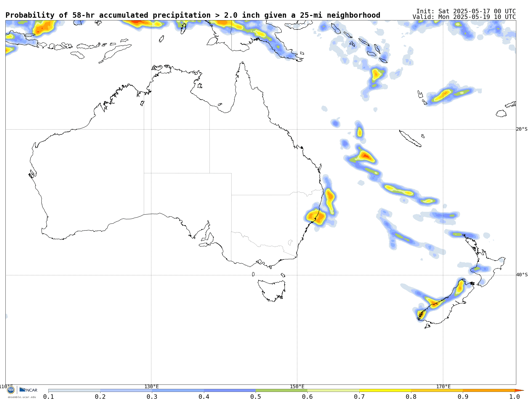Click the 130°E longitude label
This screenshot has height=400, width=532.
(x=151, y=386)
